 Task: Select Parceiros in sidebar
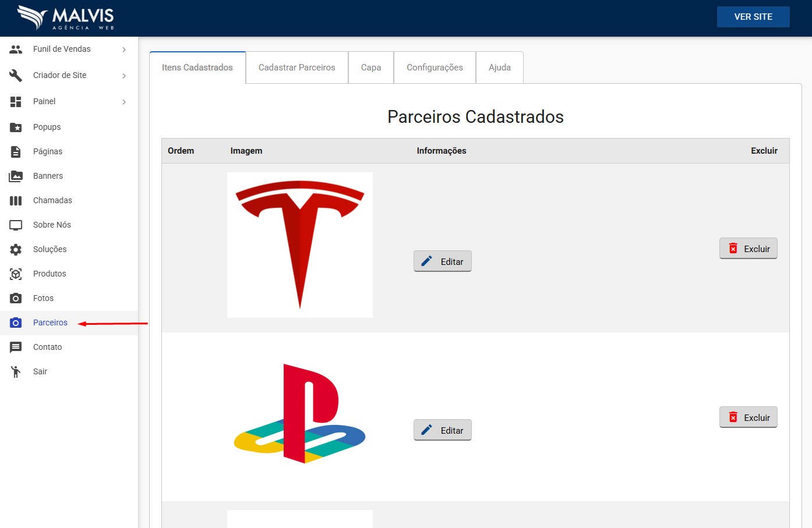69,323
